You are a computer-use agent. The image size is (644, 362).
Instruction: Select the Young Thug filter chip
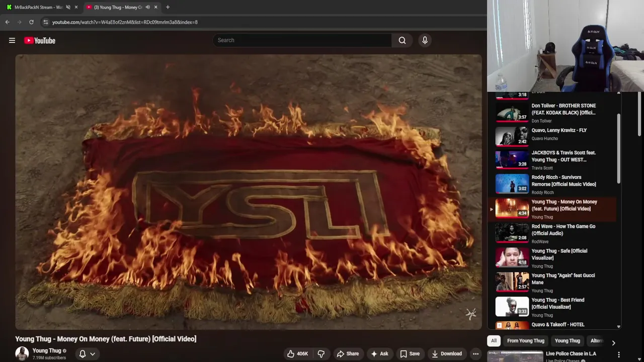tap(567, 341)
